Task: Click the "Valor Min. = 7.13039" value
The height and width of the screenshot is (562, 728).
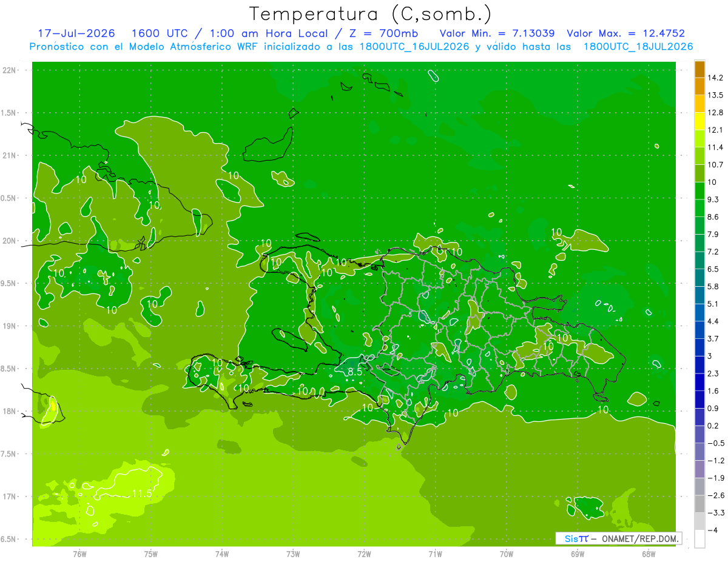Action: (x=497, y=33)
